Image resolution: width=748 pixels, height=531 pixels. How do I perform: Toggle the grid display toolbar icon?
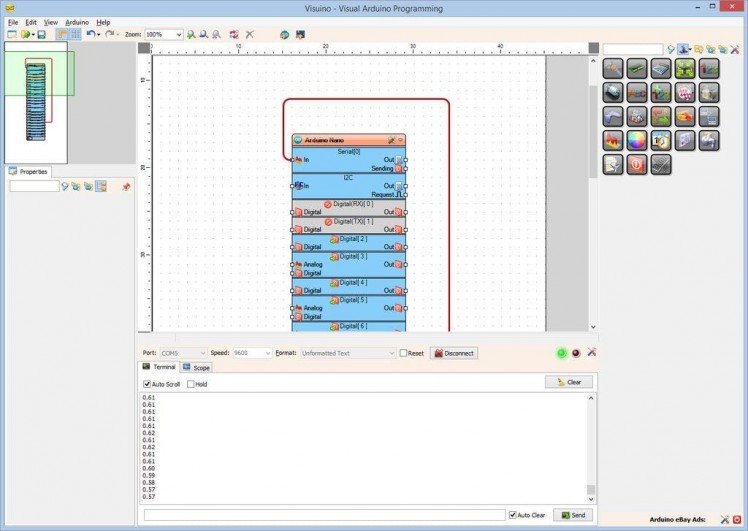tap(76, 34)
